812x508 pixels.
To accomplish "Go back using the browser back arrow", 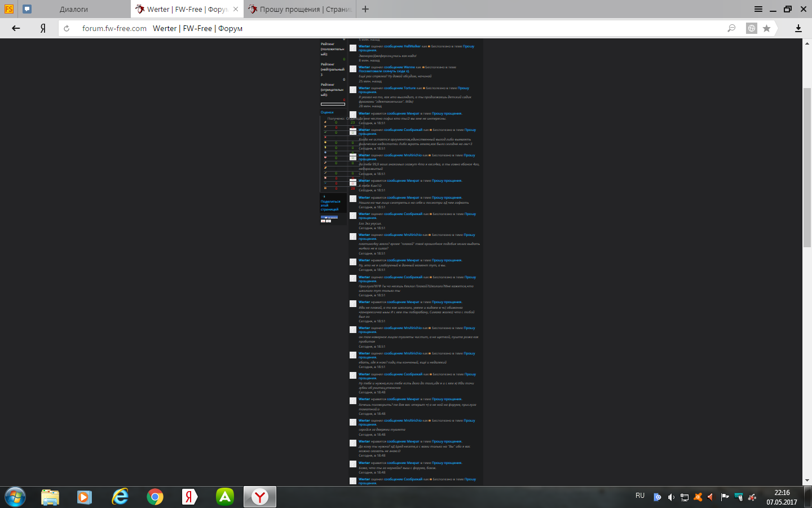I will (x=16, y=28).
